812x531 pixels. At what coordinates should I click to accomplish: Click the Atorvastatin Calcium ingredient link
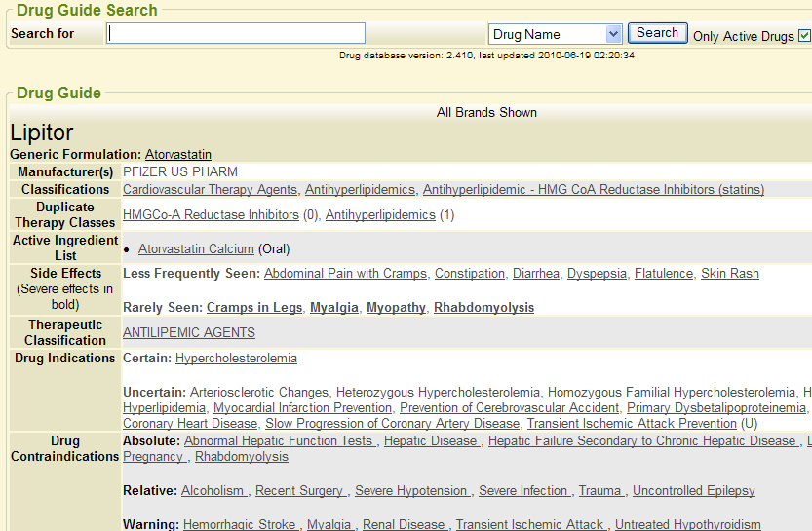coord(196,248)
